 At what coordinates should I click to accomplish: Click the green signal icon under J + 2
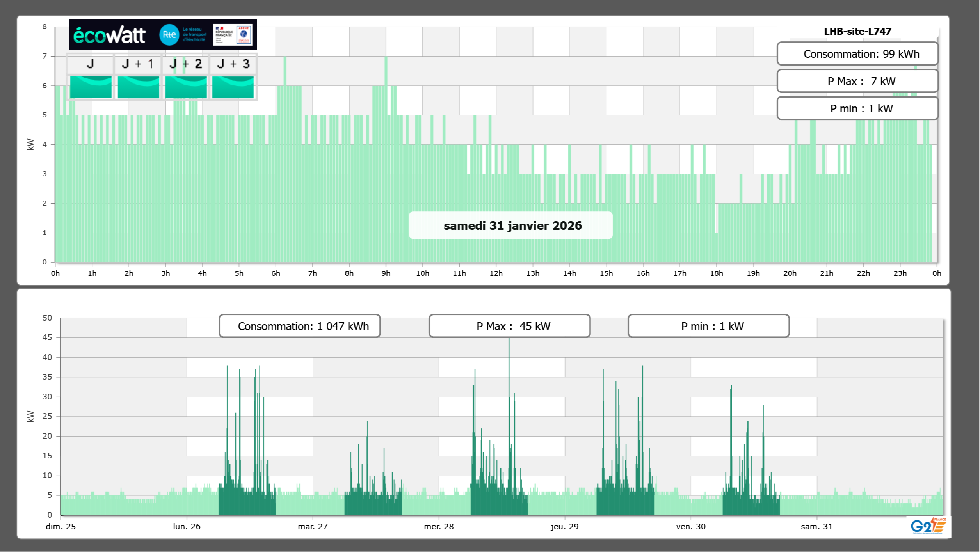pyautogui.click(x=186, y=87)
